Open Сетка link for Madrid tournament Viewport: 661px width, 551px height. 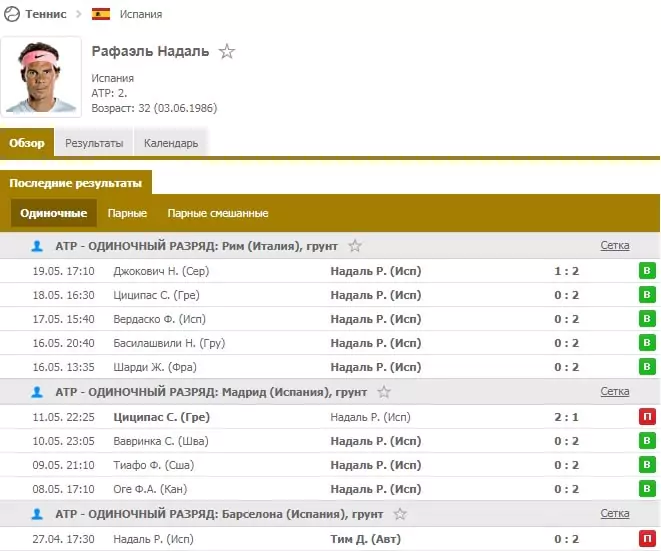click(x=615, y=392)
